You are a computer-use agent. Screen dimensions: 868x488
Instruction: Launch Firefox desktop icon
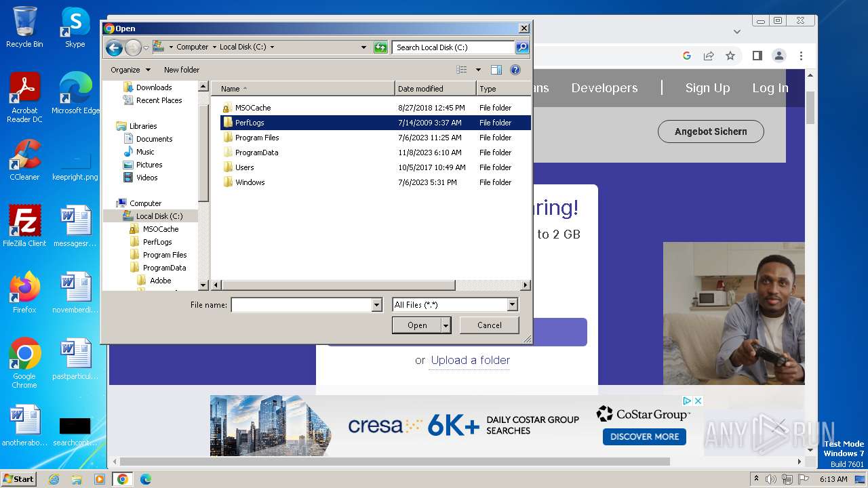tap(24, 293)
